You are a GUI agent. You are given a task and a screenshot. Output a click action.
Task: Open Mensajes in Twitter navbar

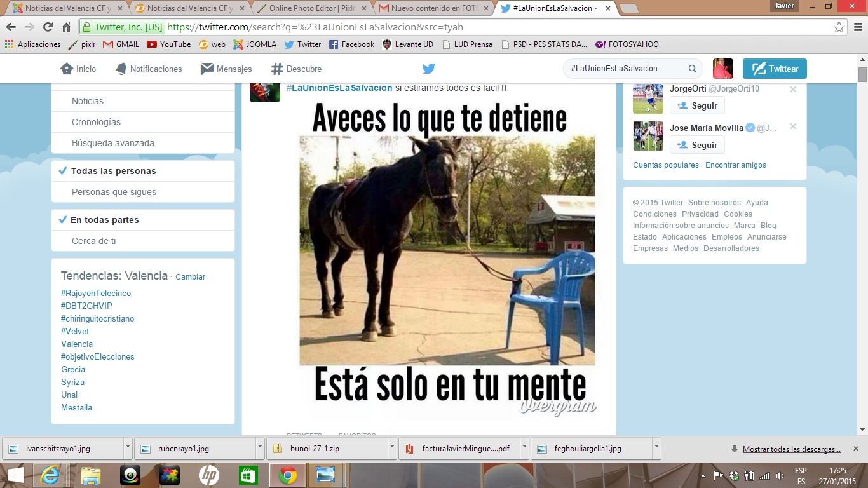(226, 69)
